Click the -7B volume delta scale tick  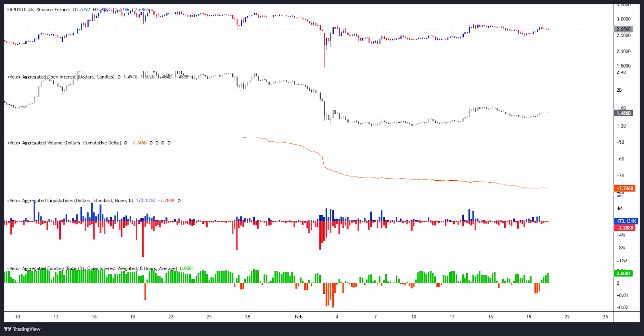(620, 176)
